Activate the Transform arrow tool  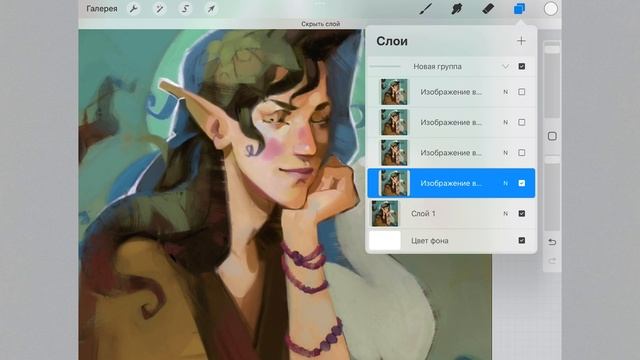pyautogui.click(x=211, y=9)
